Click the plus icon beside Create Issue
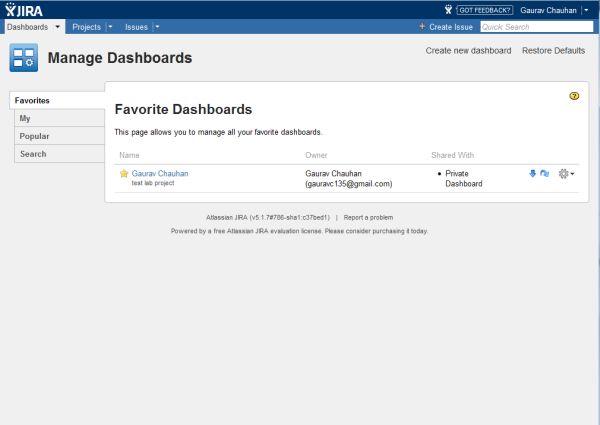Image resolution: width=600 pixels, height=425 pixels. pos(422,26)
